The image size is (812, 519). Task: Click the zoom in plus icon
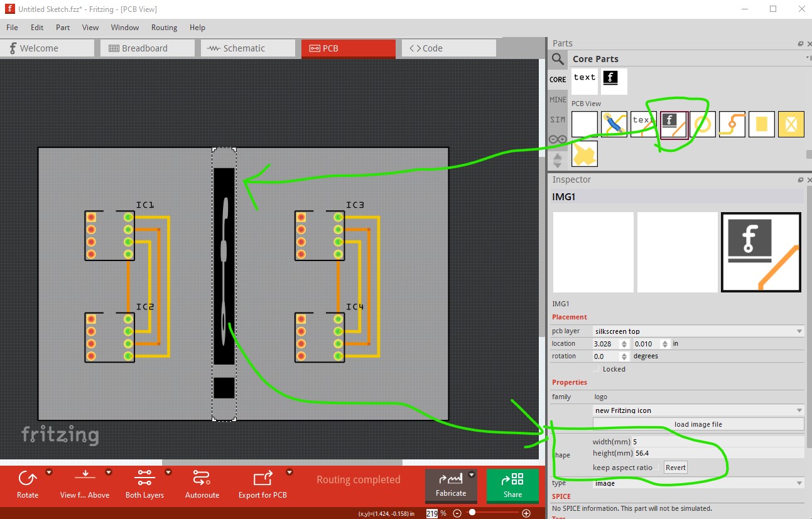526,513
